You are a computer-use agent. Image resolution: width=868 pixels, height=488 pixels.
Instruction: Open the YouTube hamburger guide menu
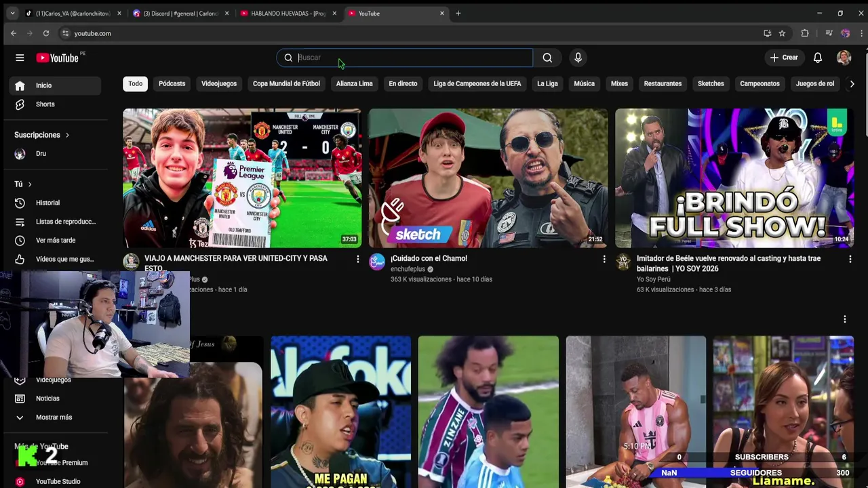coord(20,58)
